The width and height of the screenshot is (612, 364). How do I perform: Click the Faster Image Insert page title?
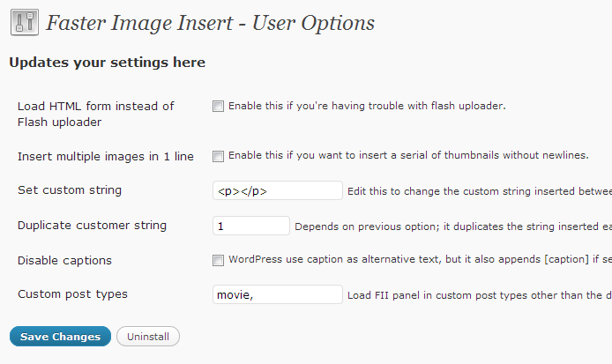click(x=210, y=23)
